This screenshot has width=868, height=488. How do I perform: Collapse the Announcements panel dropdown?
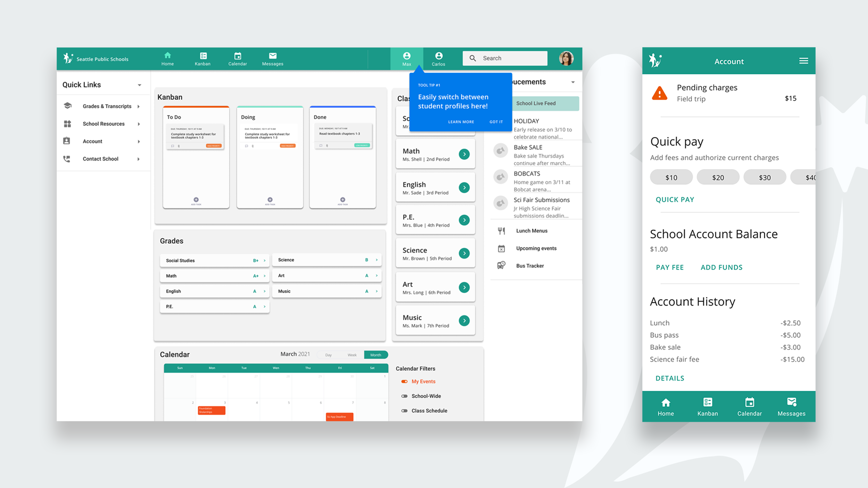pos(573,82)
